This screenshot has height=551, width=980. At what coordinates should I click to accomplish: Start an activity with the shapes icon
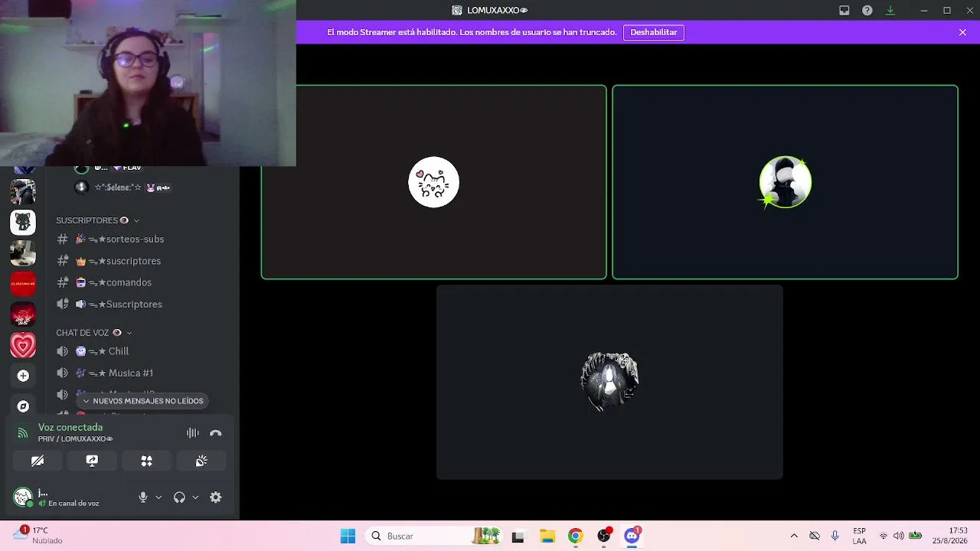pos(146,461)
